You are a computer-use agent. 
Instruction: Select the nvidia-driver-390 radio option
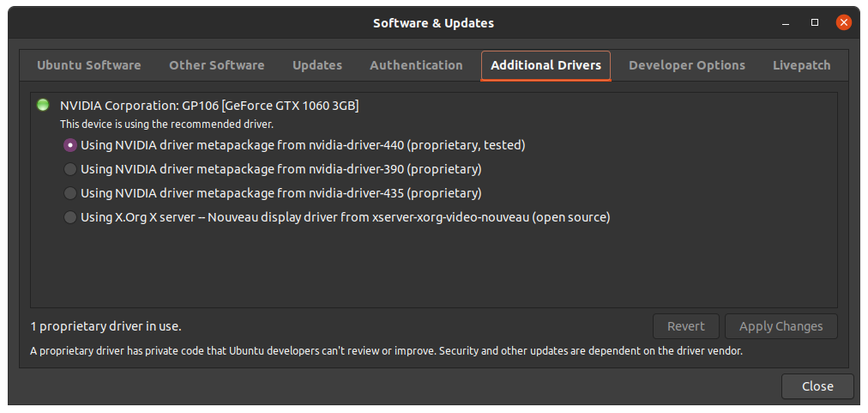pos(70,169)
